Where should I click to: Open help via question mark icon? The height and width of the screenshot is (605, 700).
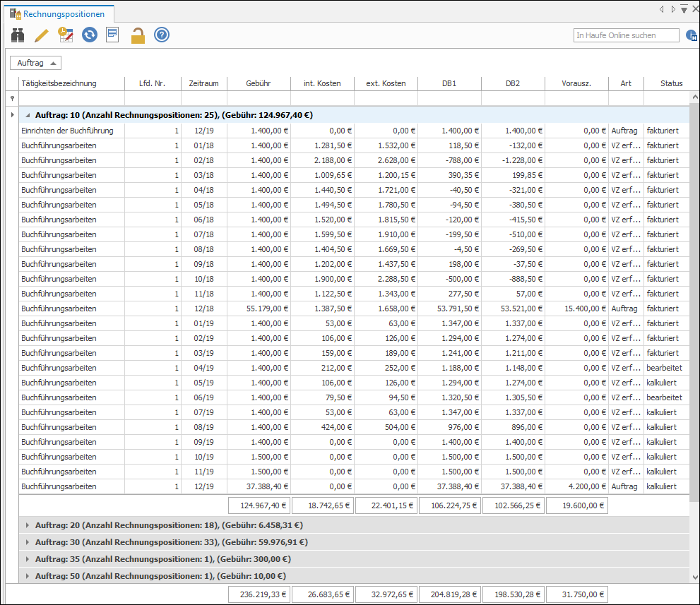(x=162, y=35)
